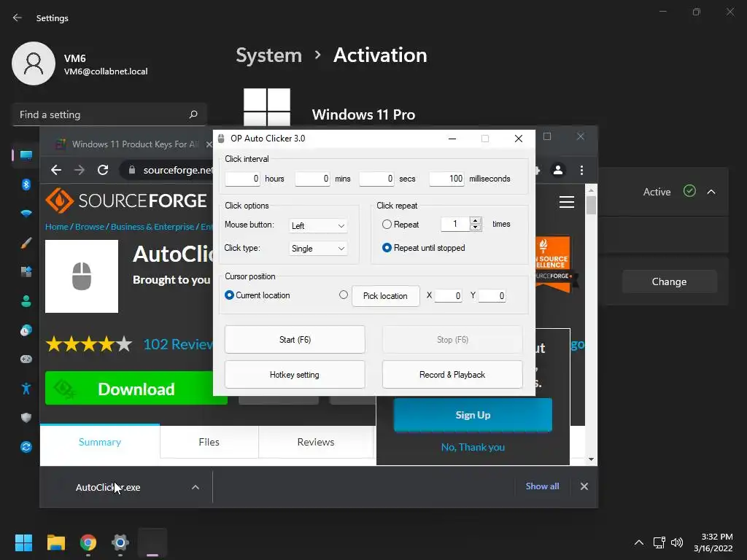This screenshot has width=747, height=560.
Task: Go back in Chrome browser
Action: click(56, 170)
